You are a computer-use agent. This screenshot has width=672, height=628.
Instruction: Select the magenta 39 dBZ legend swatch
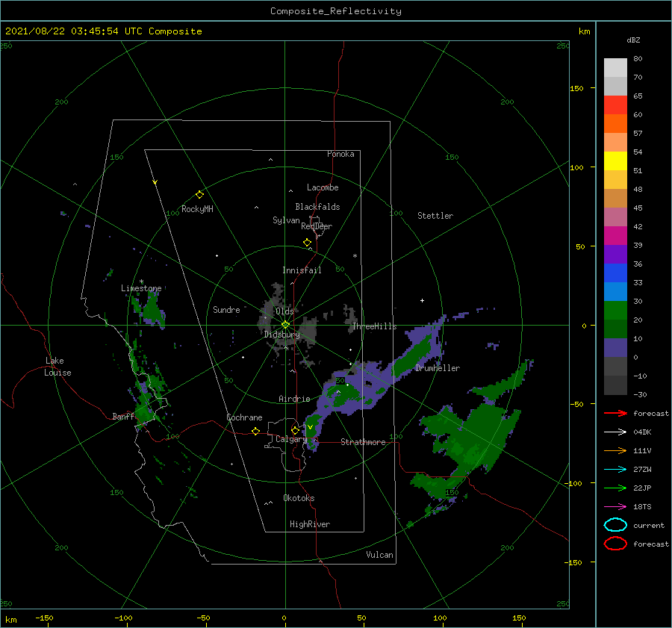[x=615, y=236]
